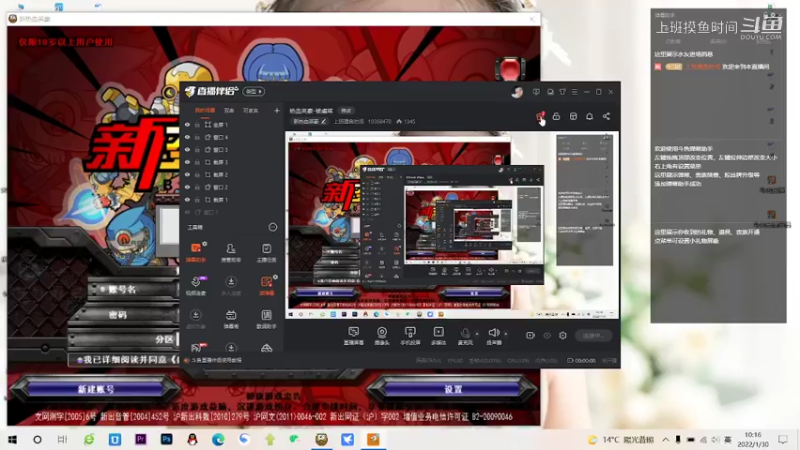Viewport: 800px width, 450px height.
Task: Add a multimedia source
Action: [439, 336]
